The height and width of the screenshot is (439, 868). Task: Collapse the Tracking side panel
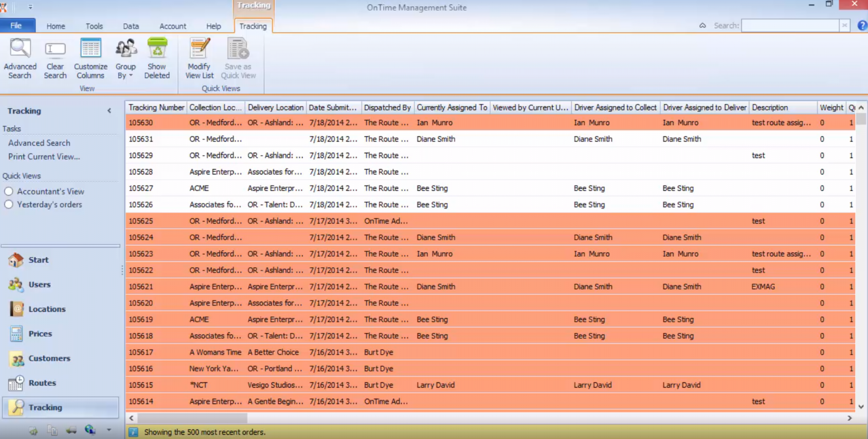click(x=109, y=111)
